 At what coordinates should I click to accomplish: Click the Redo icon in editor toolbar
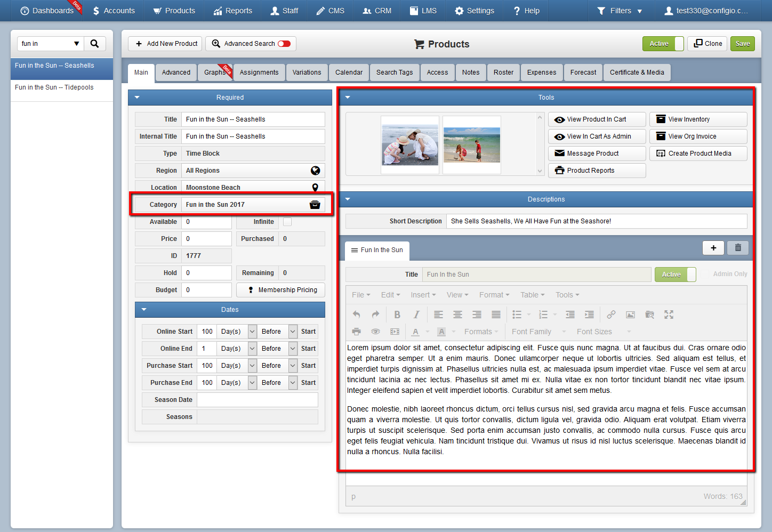click(x=375, y=315)
